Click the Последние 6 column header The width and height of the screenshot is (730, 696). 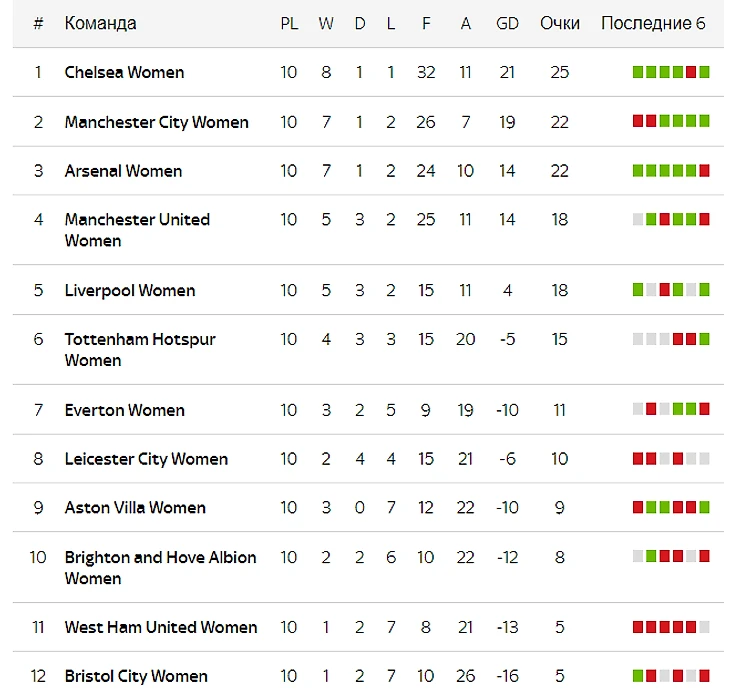pyautogui.click(x=652, y=23)
